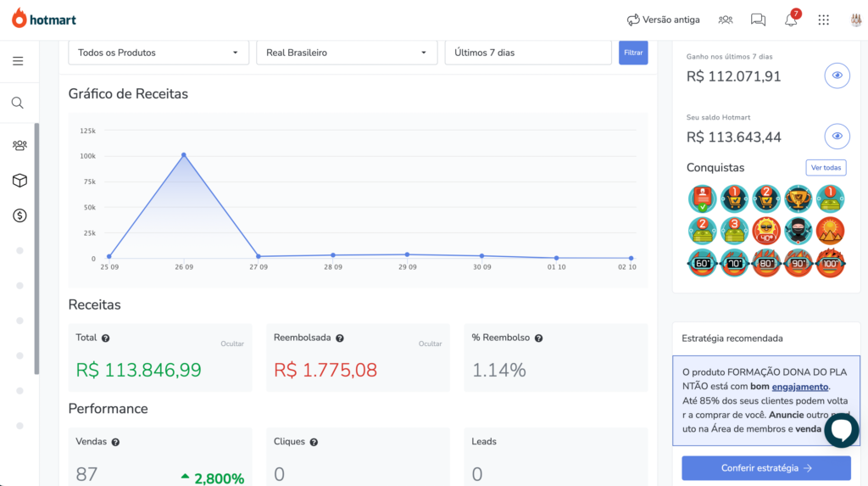This screenshot has height=486, width=868.
Task: Open the dollar sales sidebar icon
Action: coord(19,215)
